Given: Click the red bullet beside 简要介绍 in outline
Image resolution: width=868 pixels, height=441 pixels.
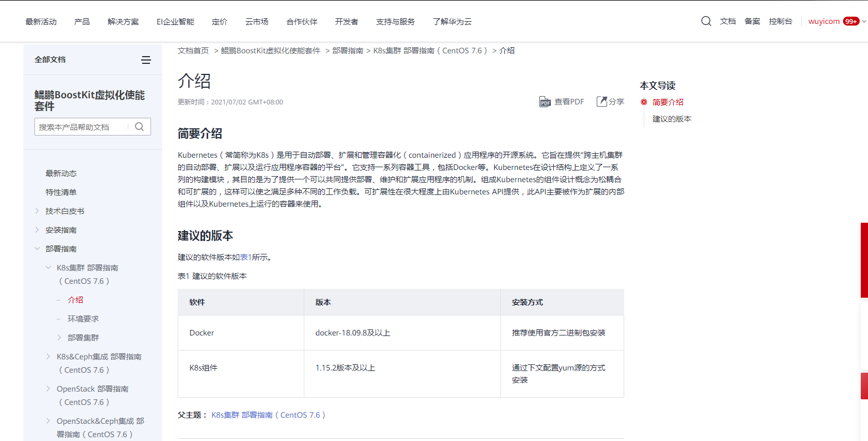Looking at the screenshot, I should pos(644,102).
